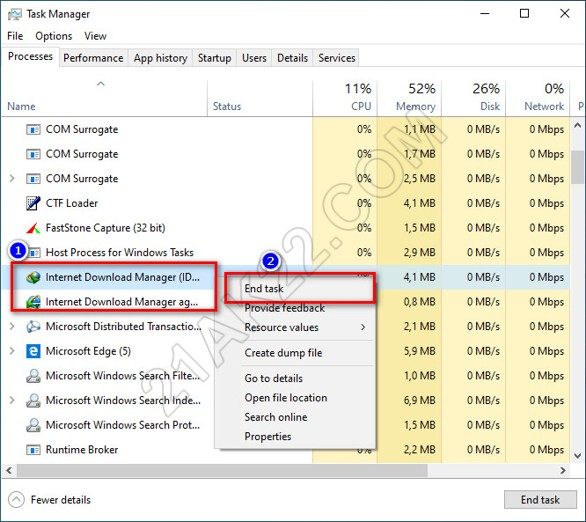
Task: Expand Microsoft Distributed Transaction group
Action: tap(12, 327)
